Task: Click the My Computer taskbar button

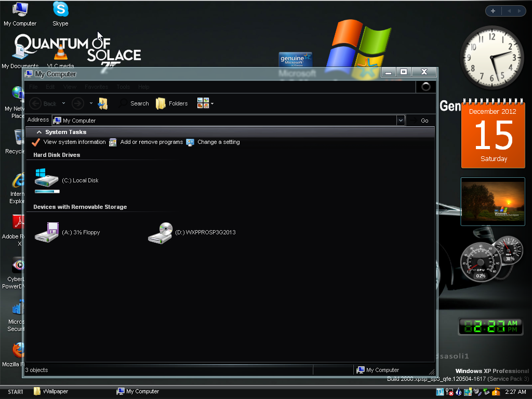Action: point(137,392)
